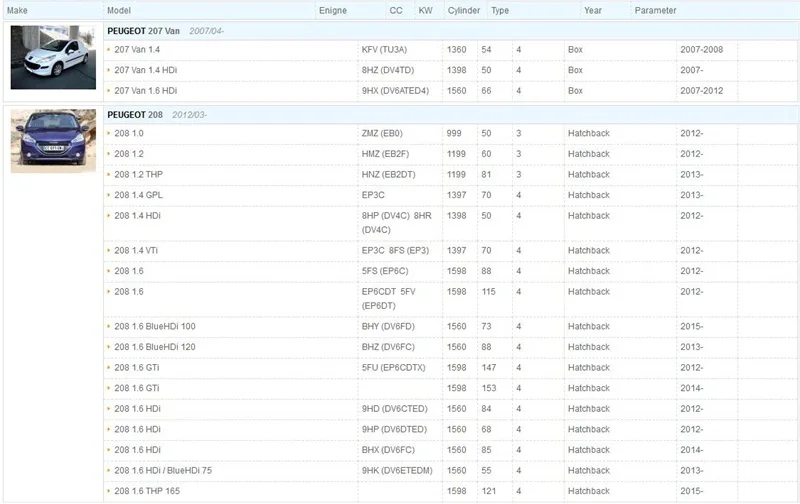
Task: Click engine code 9HP (DV6DTED)
Action: [394, 430]
